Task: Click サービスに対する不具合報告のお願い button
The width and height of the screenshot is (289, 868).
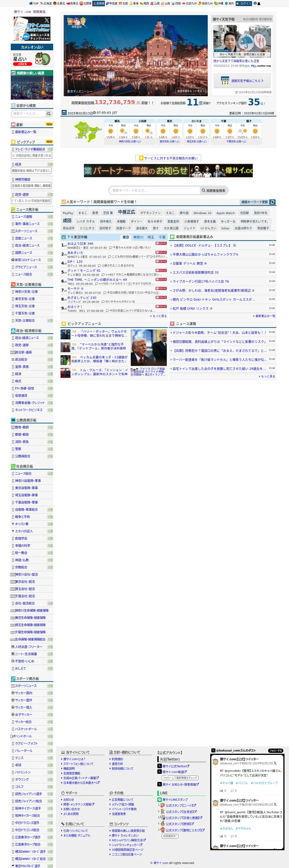Action: [x=168, y=158]
